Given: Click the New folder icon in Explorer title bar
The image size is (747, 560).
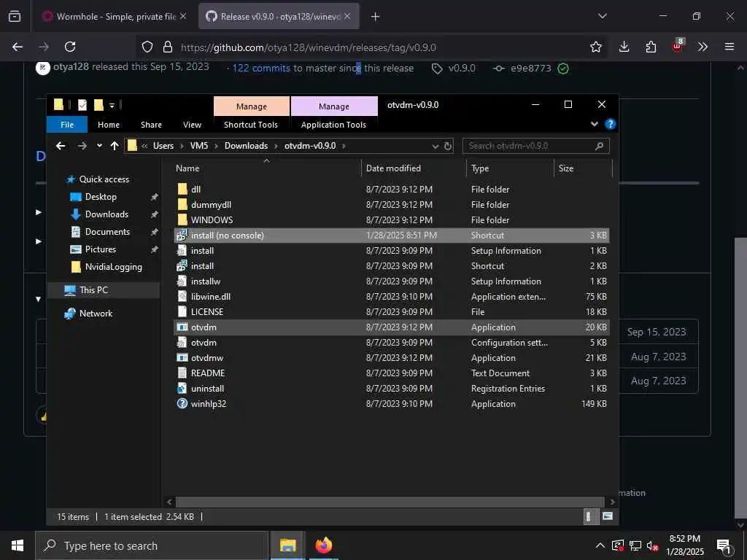Looking at the screenshot, I should 98,105.
